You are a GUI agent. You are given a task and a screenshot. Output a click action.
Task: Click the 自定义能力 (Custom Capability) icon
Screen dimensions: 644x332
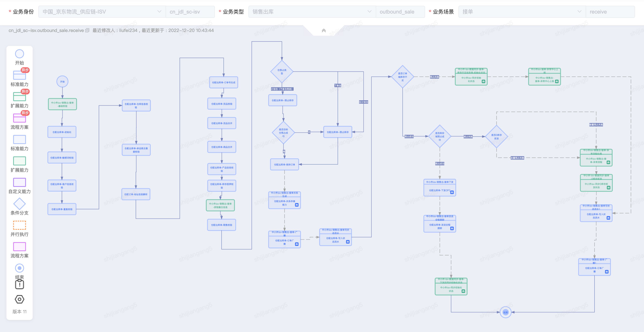click(x=20, y=183)
